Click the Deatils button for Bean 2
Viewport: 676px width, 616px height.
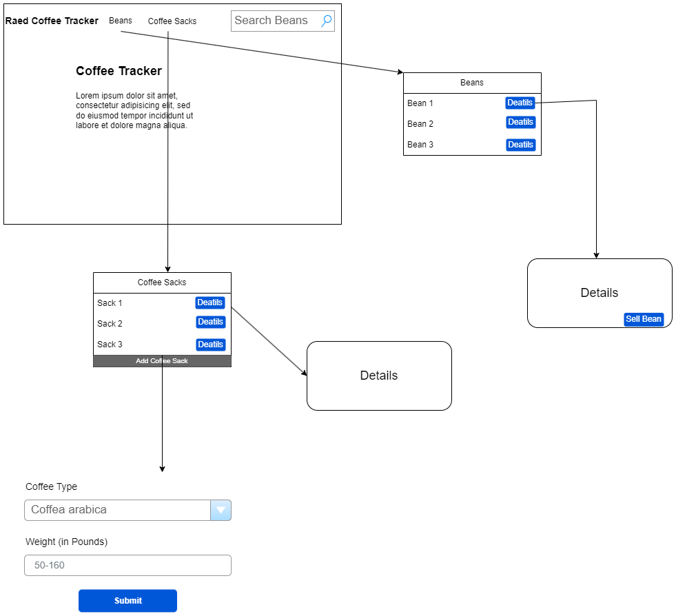[520, 122]
